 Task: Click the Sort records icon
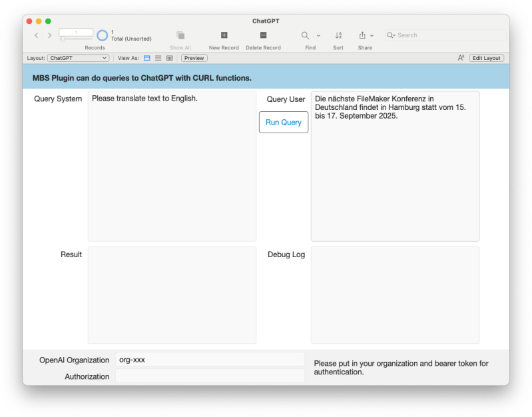(338, 35)
